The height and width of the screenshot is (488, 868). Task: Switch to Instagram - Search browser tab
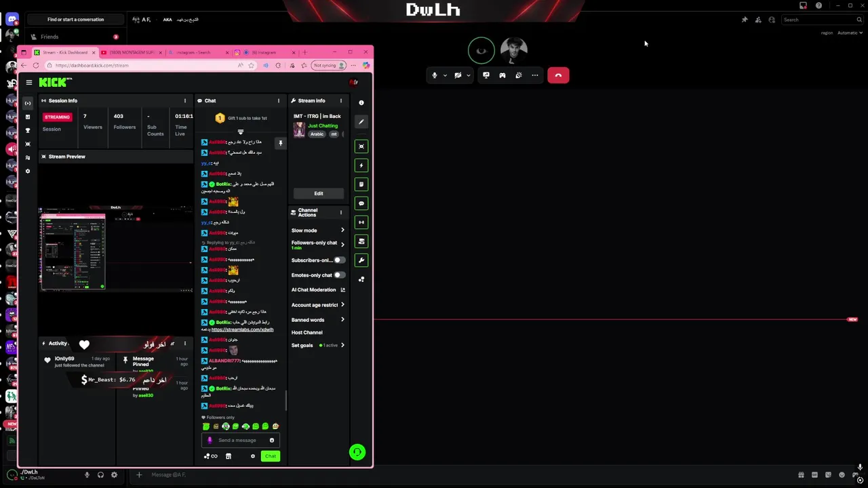pyautogui.click(x=198, y=52)
